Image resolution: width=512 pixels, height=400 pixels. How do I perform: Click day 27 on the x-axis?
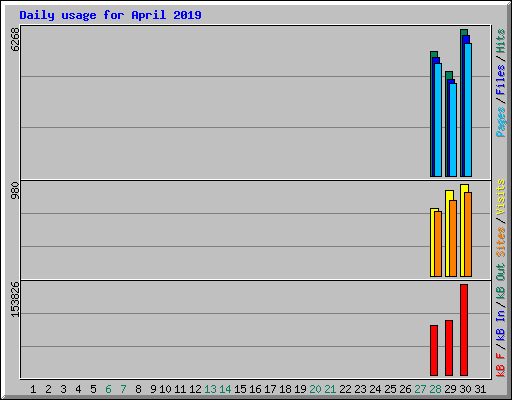pyautogui.click(x=420, y=389)
